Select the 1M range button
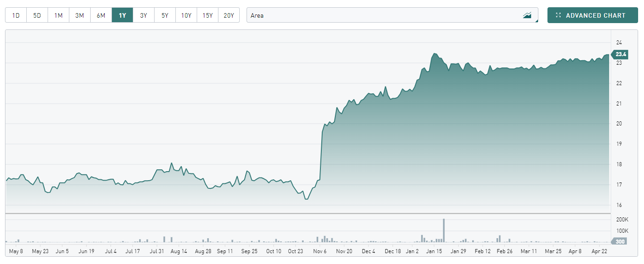644x264 pixels. 58,15
